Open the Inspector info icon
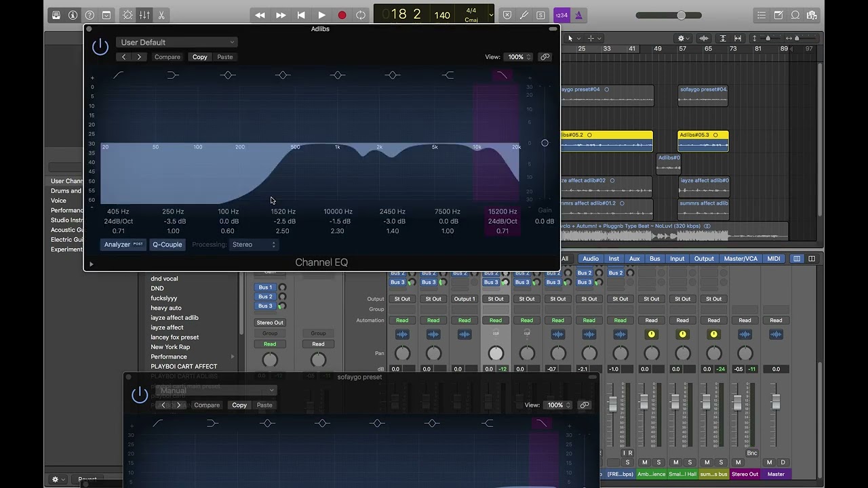This screenshot has width=868, height=488. pyautogui.click(x=73, y=15)
